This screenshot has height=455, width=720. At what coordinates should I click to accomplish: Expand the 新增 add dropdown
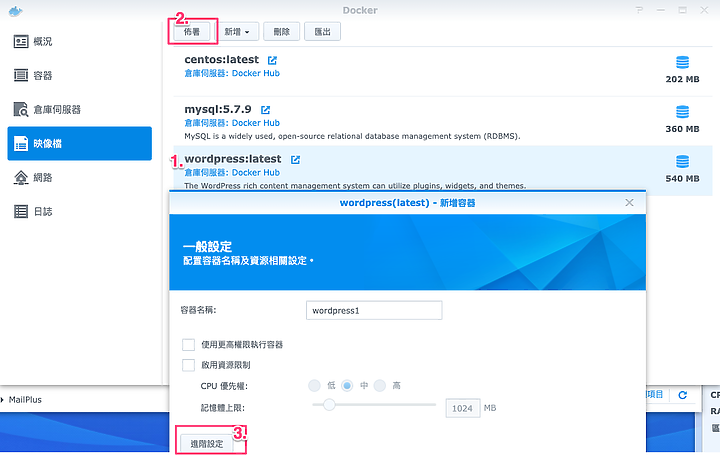pyautogui.click(x=237, y=32)
